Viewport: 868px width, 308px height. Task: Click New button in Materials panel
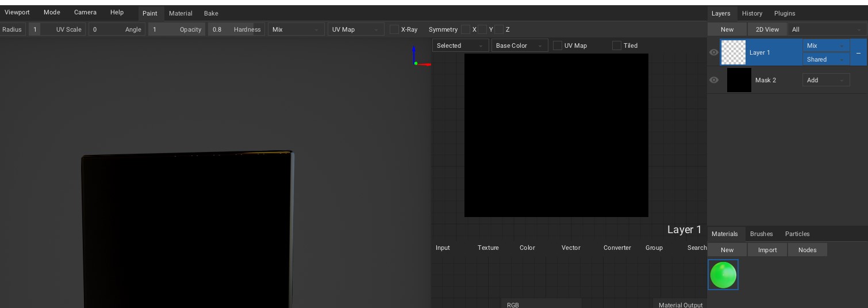coord(727,250)
